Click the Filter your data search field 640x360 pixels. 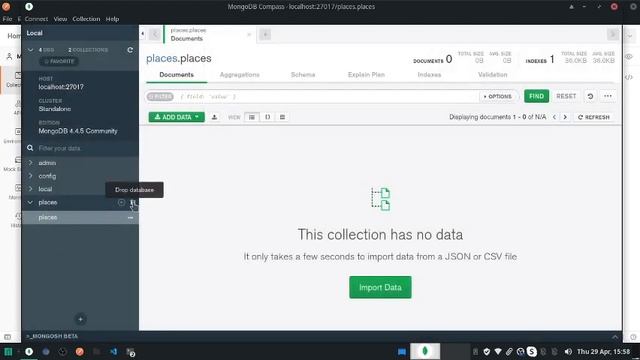point(80,148)
